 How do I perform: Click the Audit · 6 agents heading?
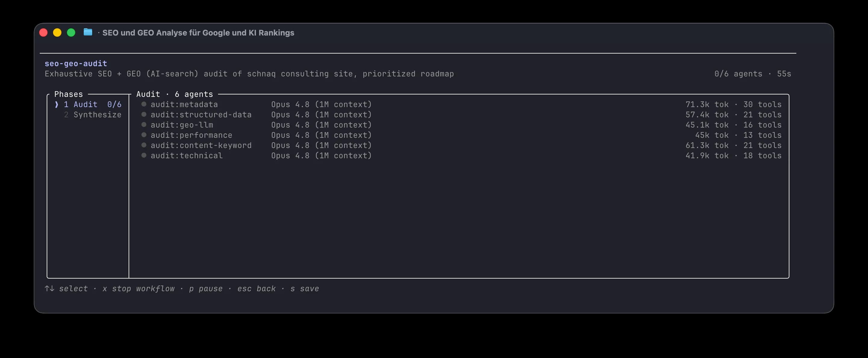[175, 94]
